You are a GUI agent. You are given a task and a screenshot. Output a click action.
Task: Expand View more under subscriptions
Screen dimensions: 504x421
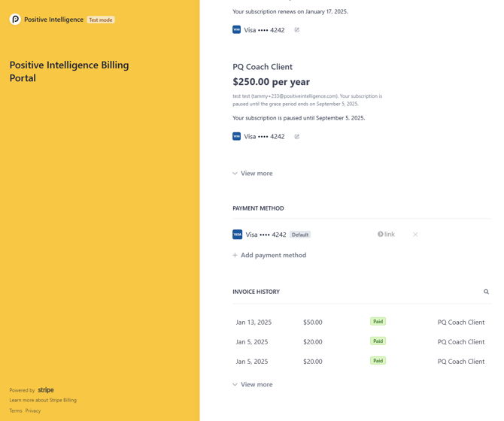(x=253, y=174)
